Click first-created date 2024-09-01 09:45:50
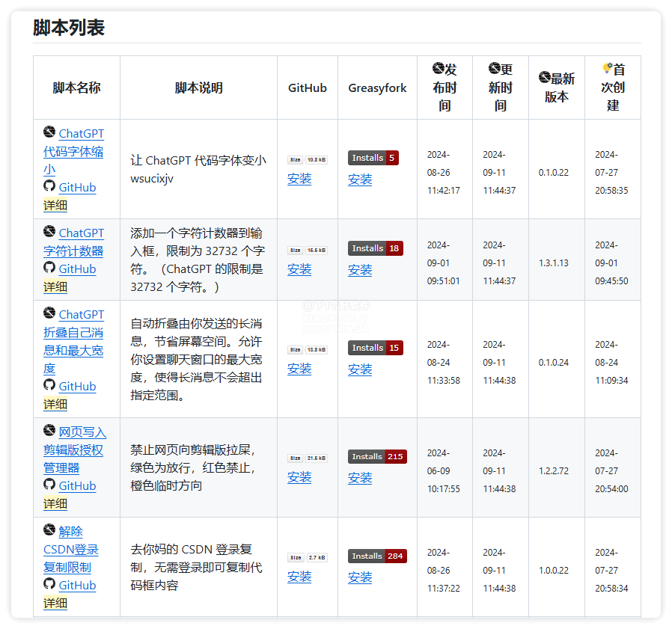The width and height of the screenshot is (672, 629). [x=611, y=263]
